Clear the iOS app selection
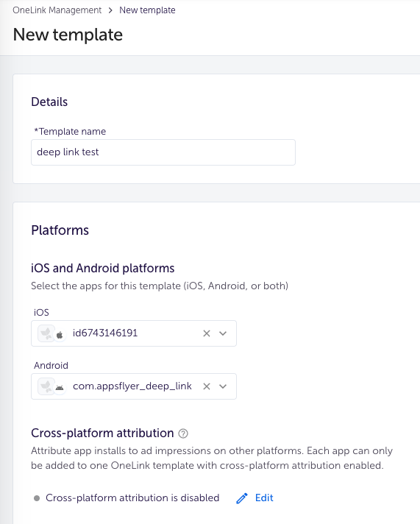420x524 pixels. [x=207, y=333]
